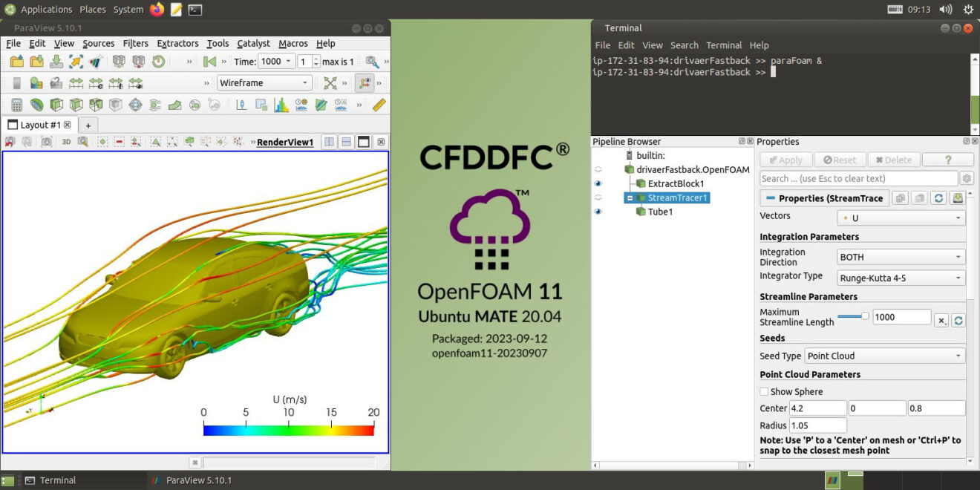Toggle visibility of Tube1 in Pipeline Browser
Image resolution: width=980 pixels, height=490 pixels.
click(598, 212)
